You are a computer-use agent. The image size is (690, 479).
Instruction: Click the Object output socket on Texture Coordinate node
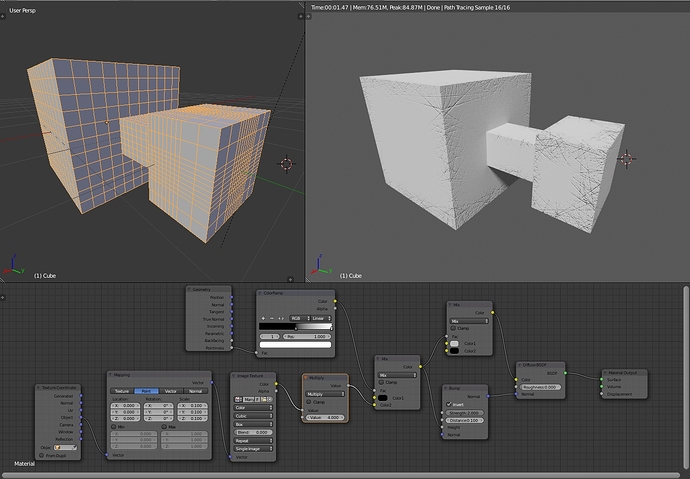pyautogui.click(x=81, y=417)
